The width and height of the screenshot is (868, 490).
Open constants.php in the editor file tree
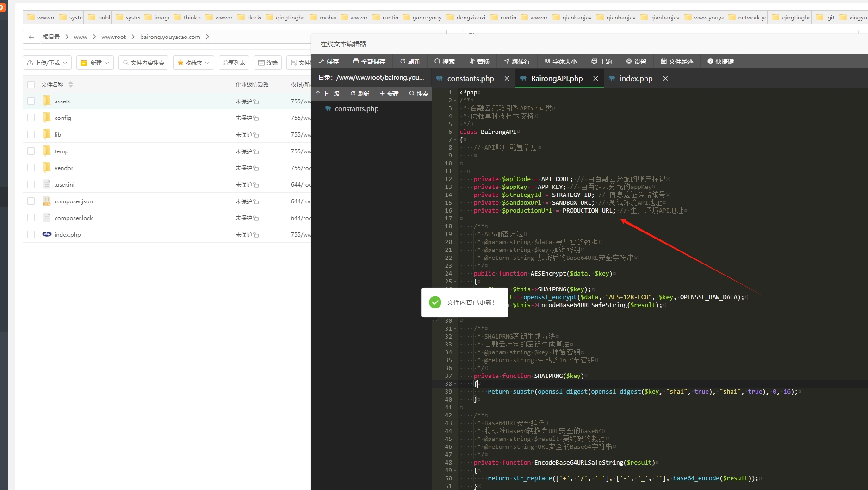[356, 109]
